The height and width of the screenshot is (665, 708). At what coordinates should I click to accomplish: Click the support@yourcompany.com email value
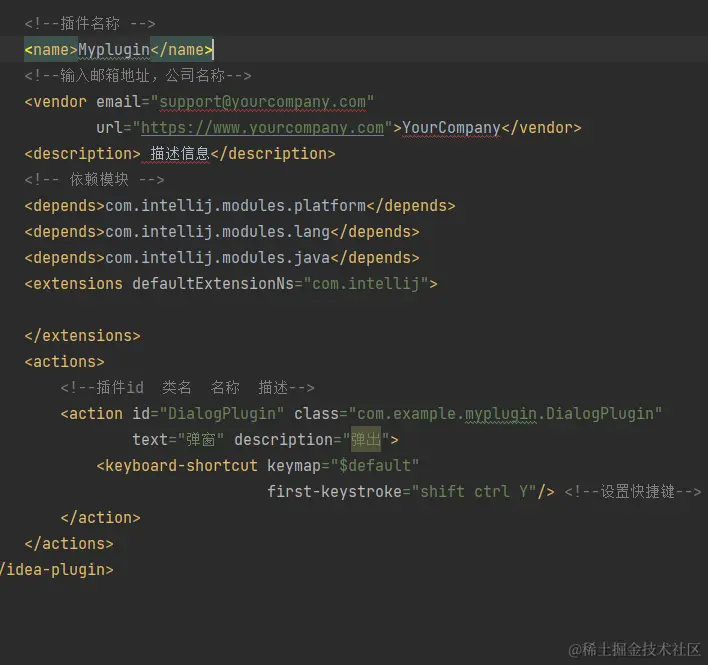pyautogui.click(x=262, y=102)
